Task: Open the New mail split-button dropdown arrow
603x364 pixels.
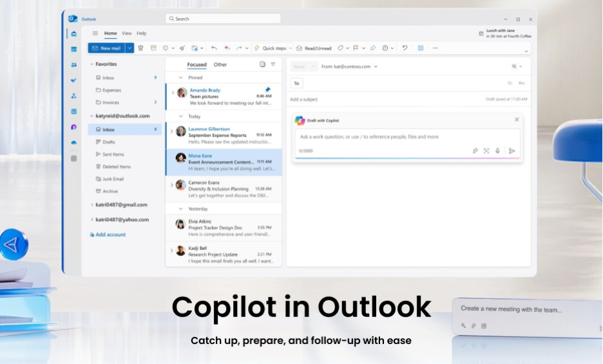Action: pos(129,48)
